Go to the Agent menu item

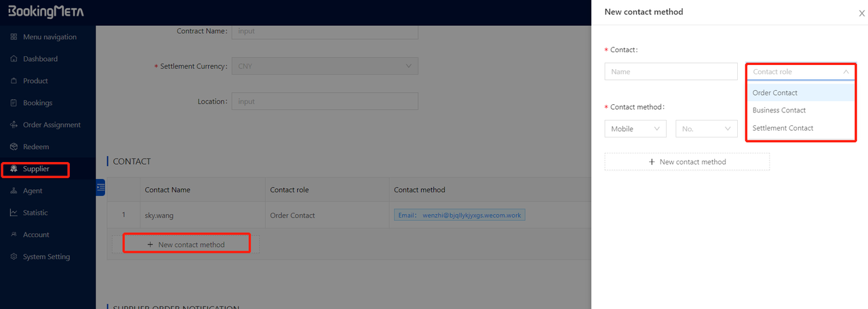click(33, 191)
